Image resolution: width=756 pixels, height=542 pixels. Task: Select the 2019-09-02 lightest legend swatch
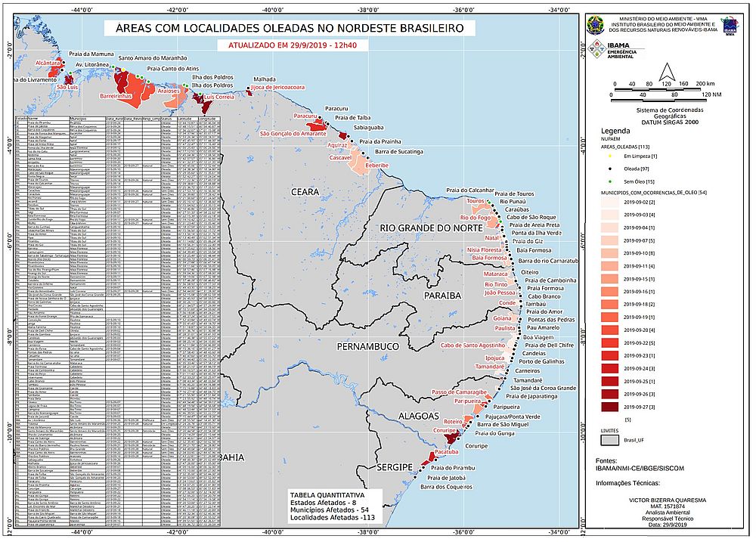pyautogui.click(x=610, y=203)
